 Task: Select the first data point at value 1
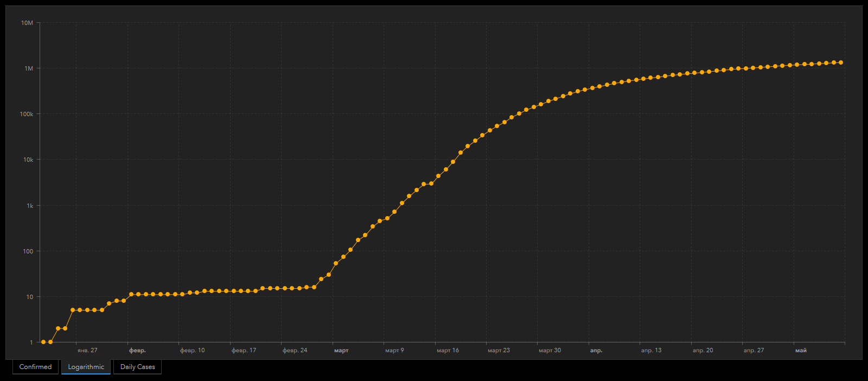point(43,342)
